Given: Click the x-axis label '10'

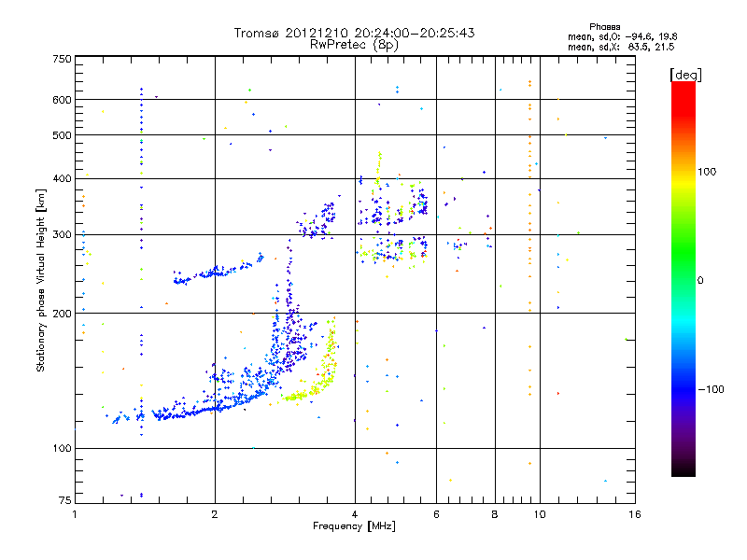Looking at the screenshot, I should click(540, 514).
